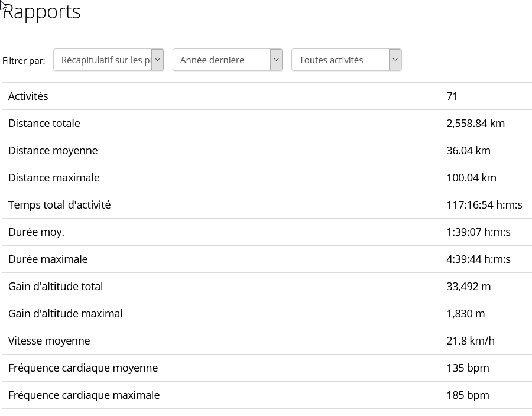Select the 'Temps total d'activité' label

tap(60, 204)
